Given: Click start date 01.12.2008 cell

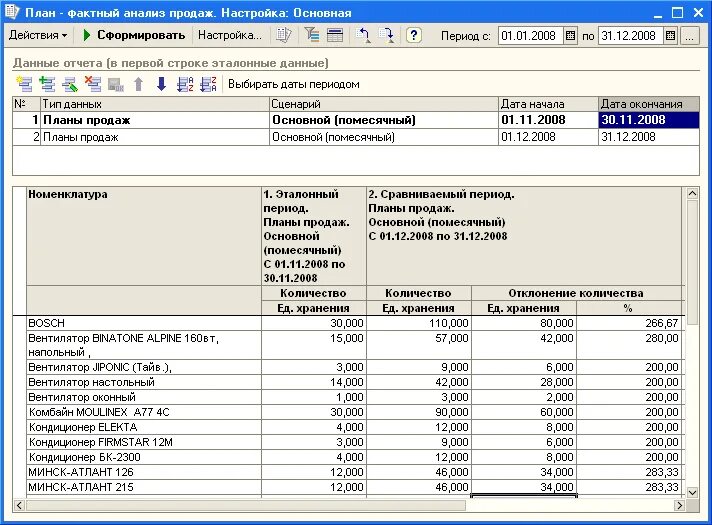Looking at the screenshot, I should [x=548, y=137].
